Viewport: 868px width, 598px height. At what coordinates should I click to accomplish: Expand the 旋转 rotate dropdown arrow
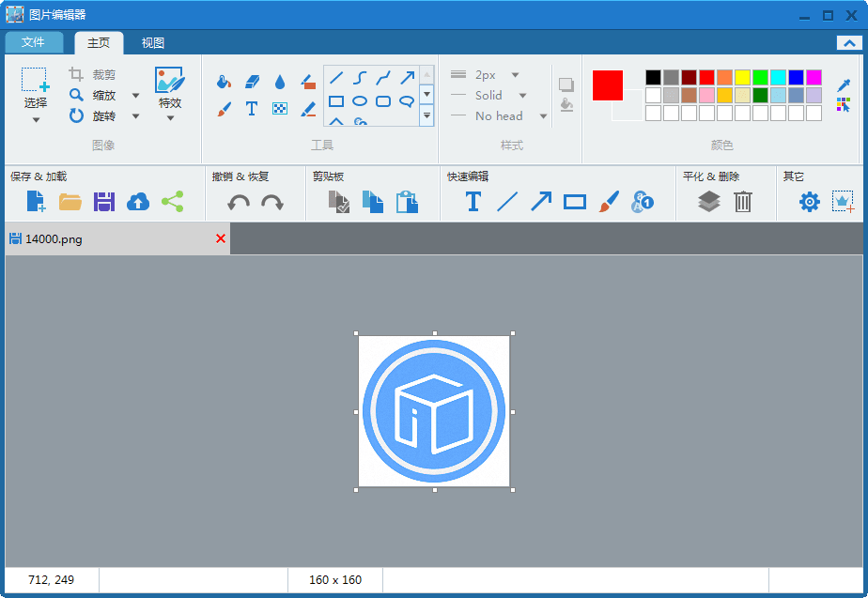(135, 116)
